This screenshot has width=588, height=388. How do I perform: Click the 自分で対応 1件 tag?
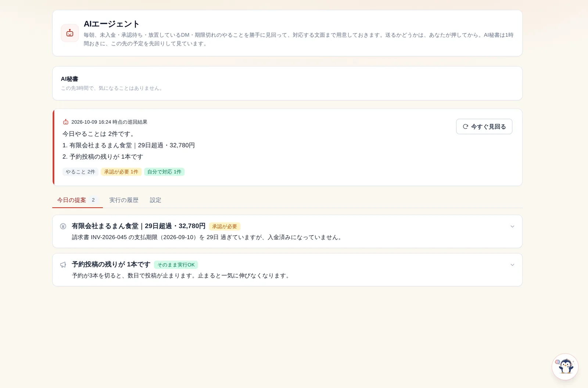[164, 172]
